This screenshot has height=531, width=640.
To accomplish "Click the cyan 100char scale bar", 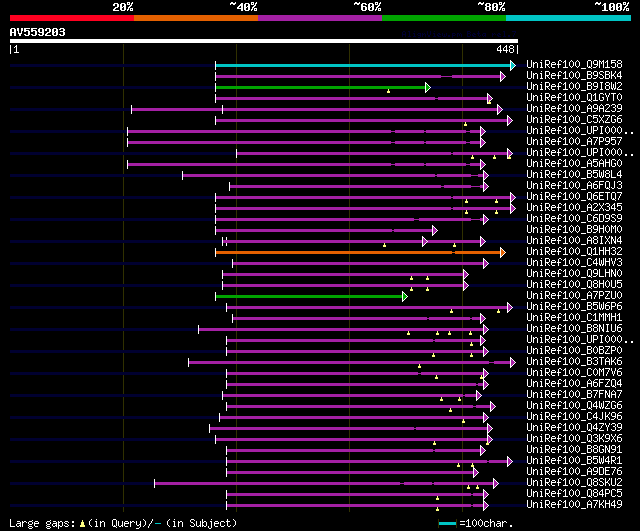I will (x=447, y=523).
